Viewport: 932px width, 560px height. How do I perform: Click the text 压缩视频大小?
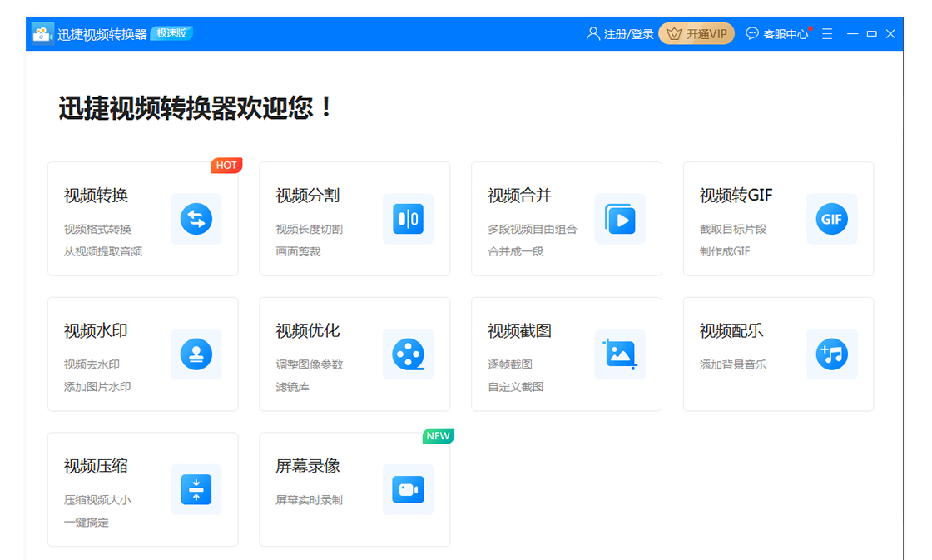pyautogui.click(x=97, y=500)
